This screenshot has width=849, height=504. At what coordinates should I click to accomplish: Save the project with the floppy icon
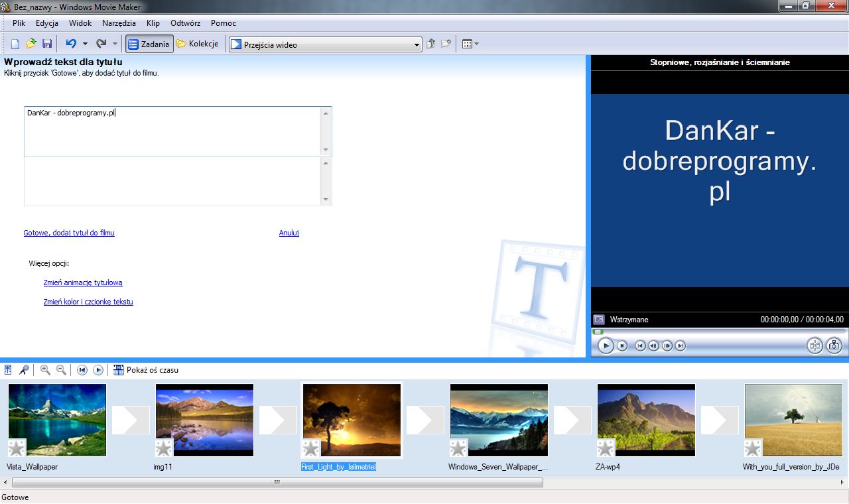(x=47, y=44)
